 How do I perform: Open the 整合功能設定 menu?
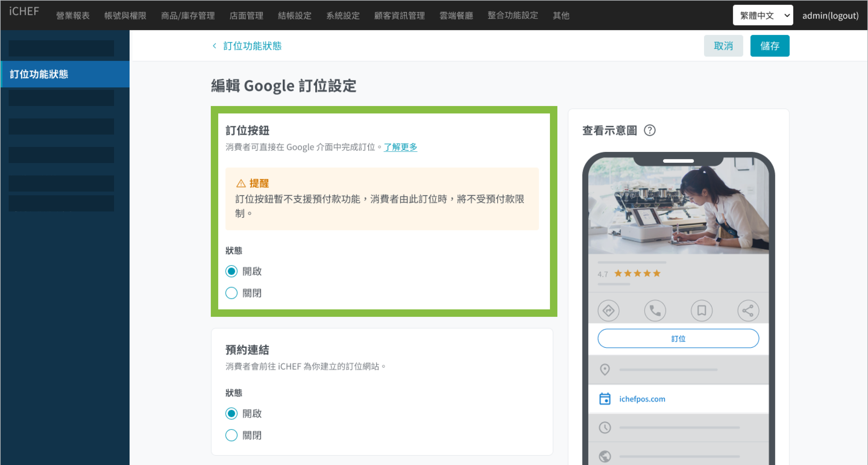512,15
